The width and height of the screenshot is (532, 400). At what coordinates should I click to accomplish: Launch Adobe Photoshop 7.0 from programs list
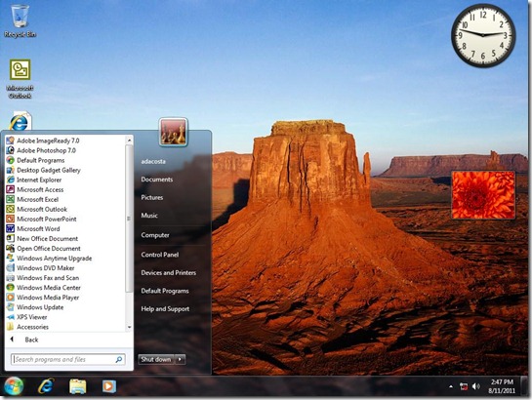(46, 150)
